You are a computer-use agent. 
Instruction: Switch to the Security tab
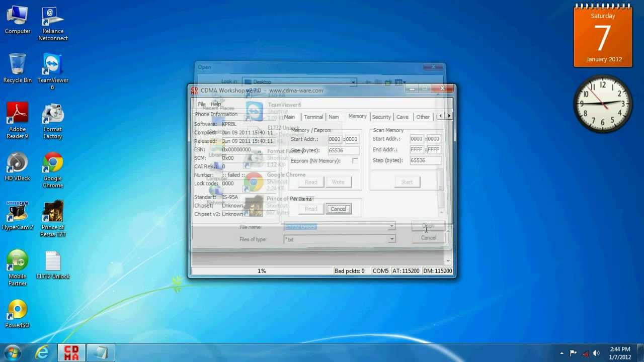pos(381,117)
